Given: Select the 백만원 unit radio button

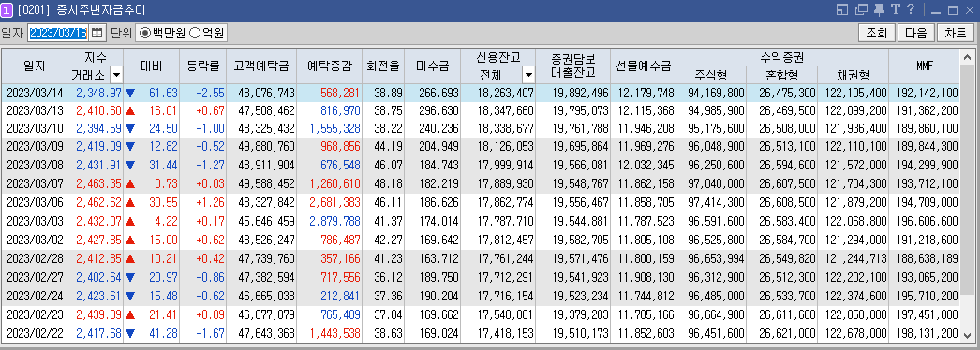Looking at the screenshot, I should 145,33.
